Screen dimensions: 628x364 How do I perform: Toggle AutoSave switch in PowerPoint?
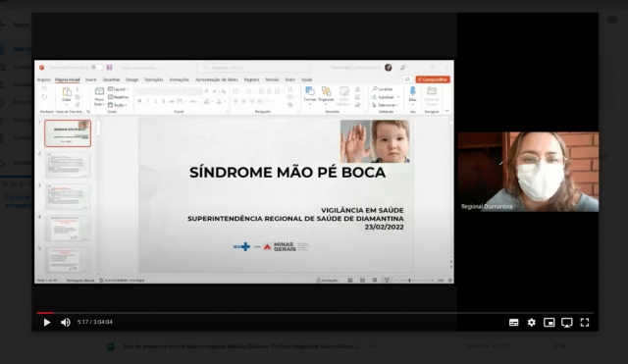[96, 68]
